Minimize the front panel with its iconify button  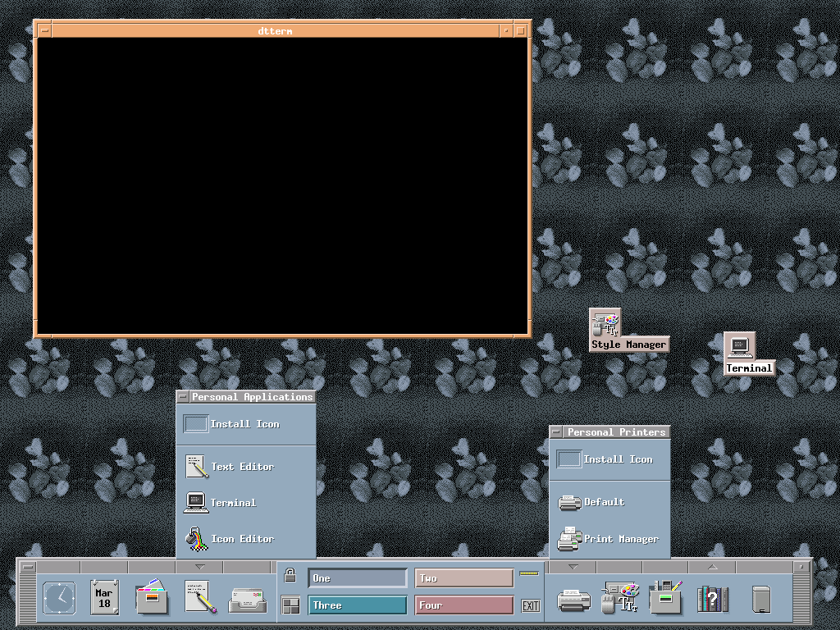click(801, 567)
